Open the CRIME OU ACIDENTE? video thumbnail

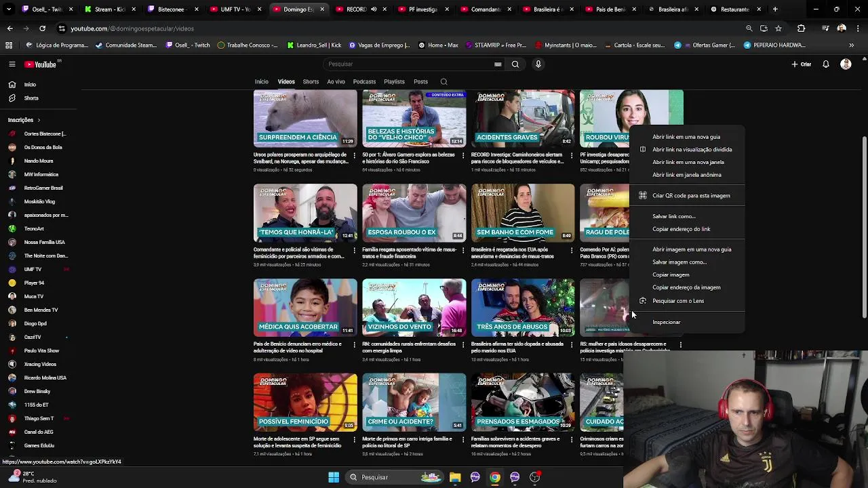click(414, 403)
